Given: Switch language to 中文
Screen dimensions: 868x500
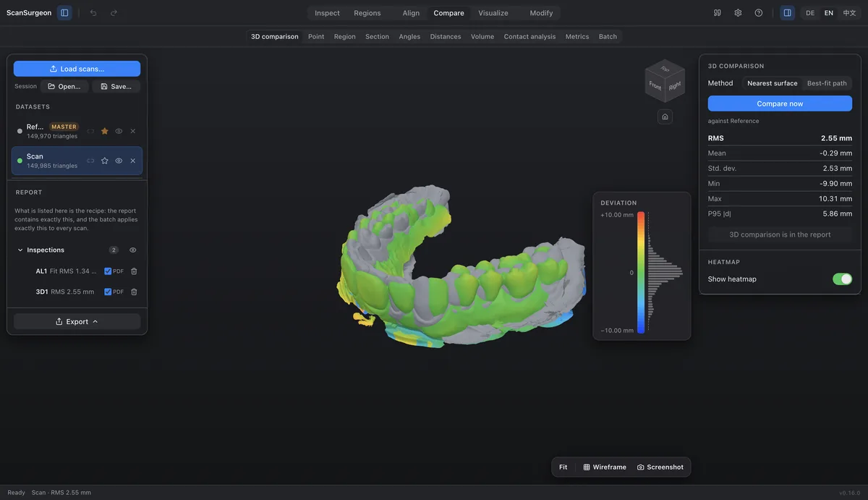Looking at the screenshot, I should pyautogui.click(x=850, y=13).
